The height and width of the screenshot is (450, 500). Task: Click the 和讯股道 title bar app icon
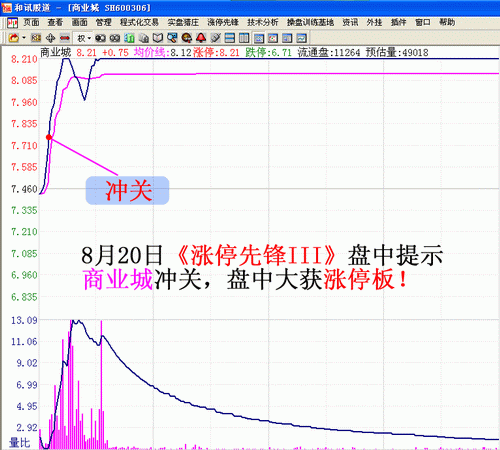pyautogui.click(x=7, y=8)
